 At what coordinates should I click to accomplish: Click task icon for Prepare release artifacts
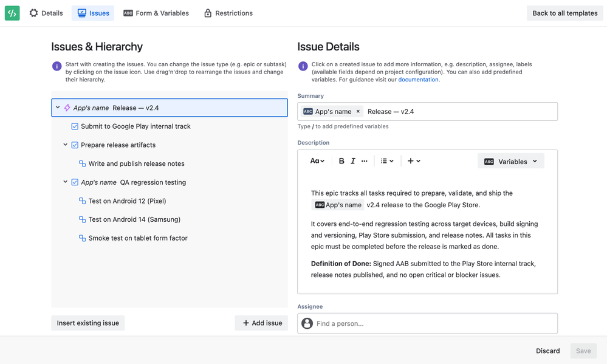click(x=75, y=145)
